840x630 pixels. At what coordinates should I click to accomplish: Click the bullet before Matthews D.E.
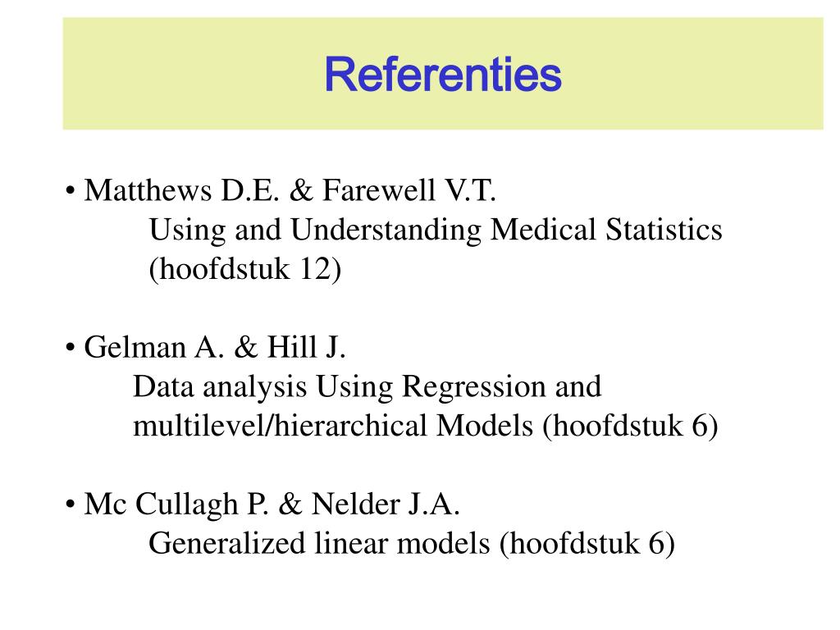pyautogui.click(x=70, y=191)
